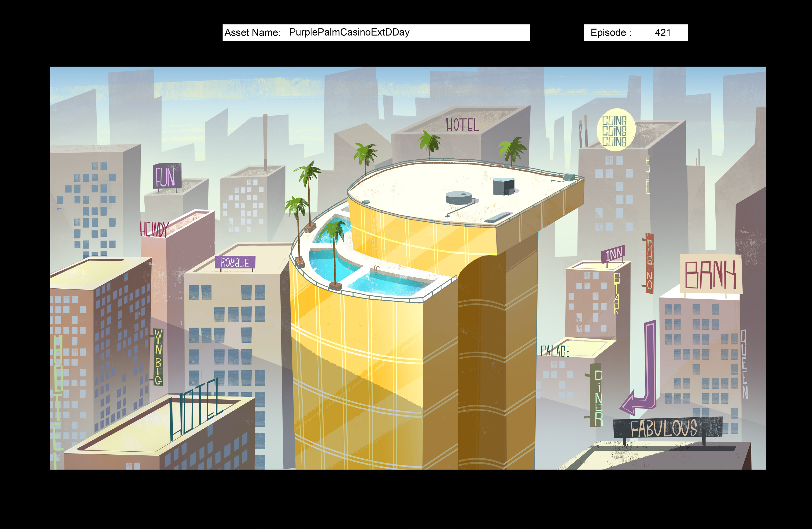Click the red HOWDY rooftop sign
The width and height of the screenshot is (812, 529).
[154, 229]
